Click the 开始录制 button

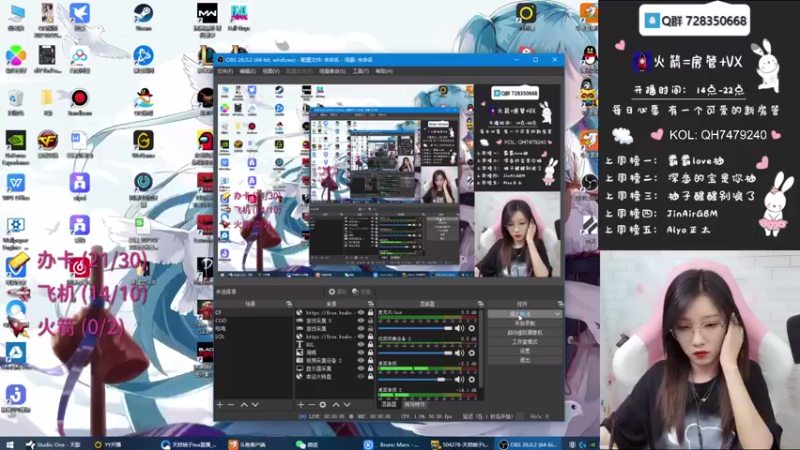coord(525,323)
